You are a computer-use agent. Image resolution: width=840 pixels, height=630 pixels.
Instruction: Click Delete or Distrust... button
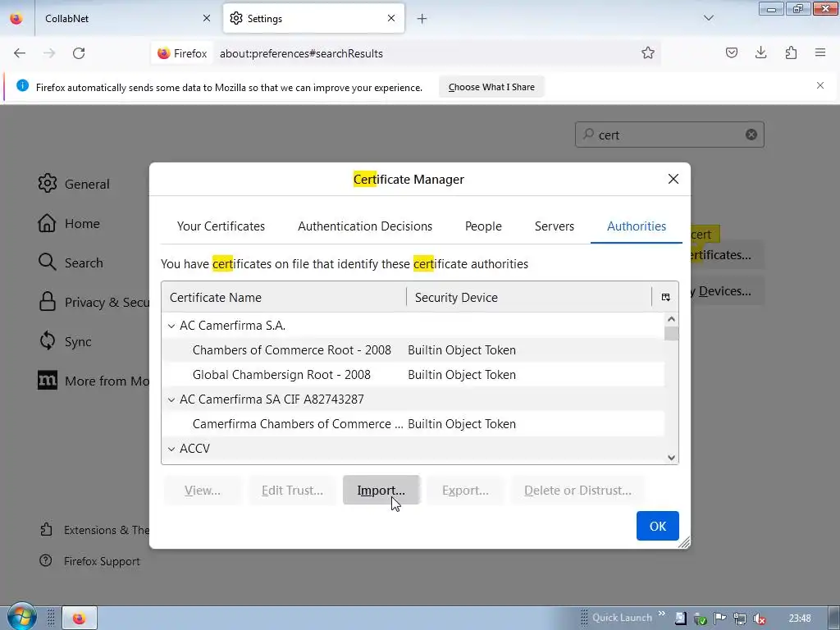tap(577, 491)
